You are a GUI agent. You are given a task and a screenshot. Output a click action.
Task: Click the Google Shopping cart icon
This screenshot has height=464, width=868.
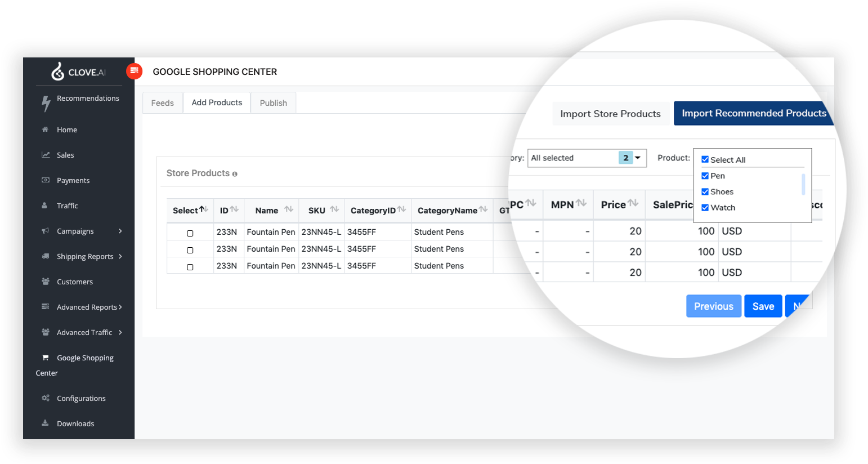coord(45,358)
